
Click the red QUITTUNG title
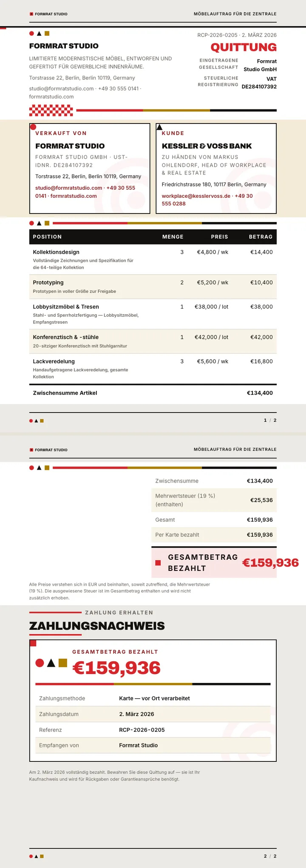click(x=244, y=47)
